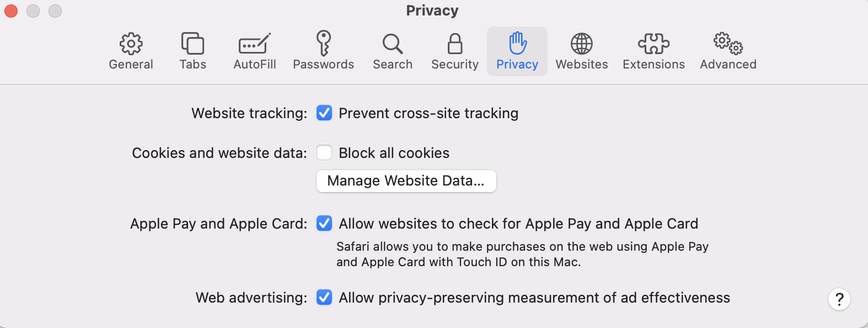Click Manage Website Data button
The width and height of the screenshot is (868, 328).
tap(406, 181)
